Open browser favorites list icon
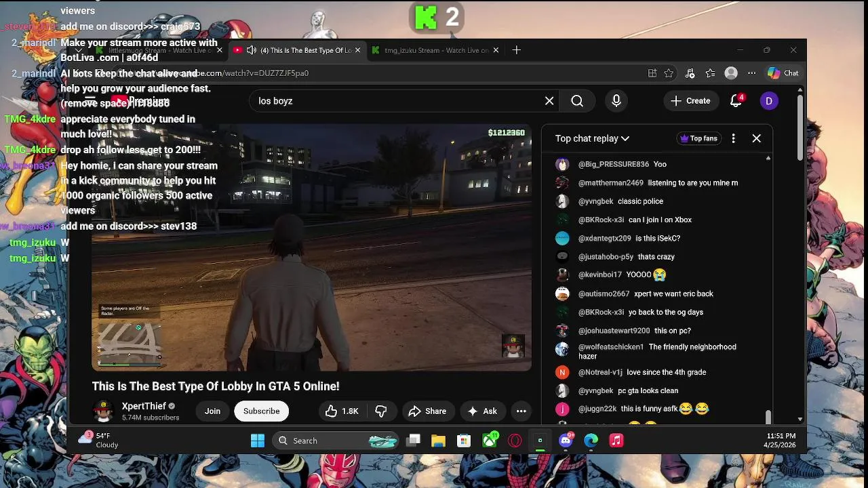This screenshot has height=488, width=868. click(710, 73)
